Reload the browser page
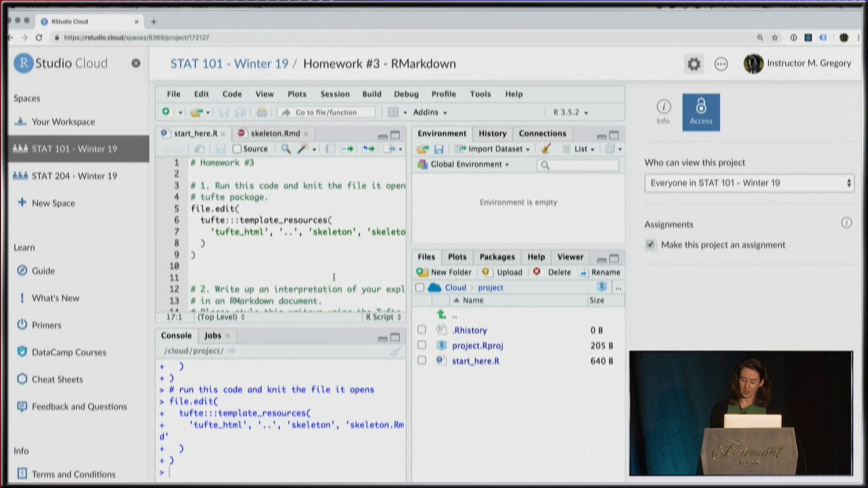The width and height of the screenshot is (868, 488). [x=39, y=38]
